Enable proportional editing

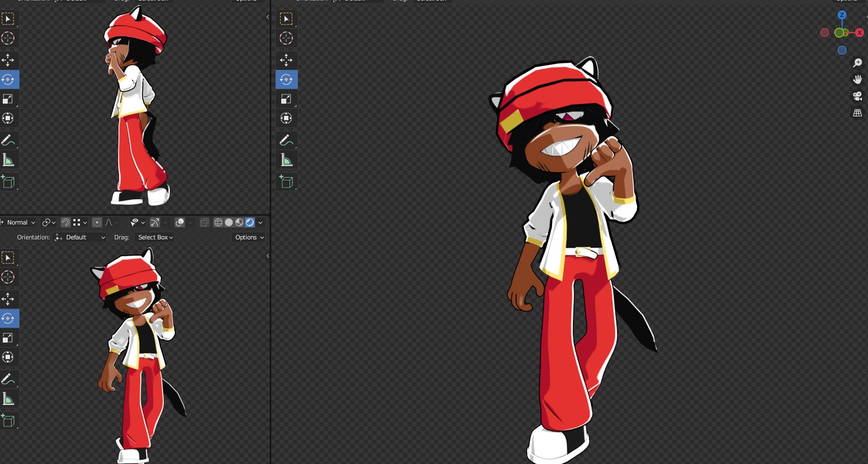click(97, 222)
